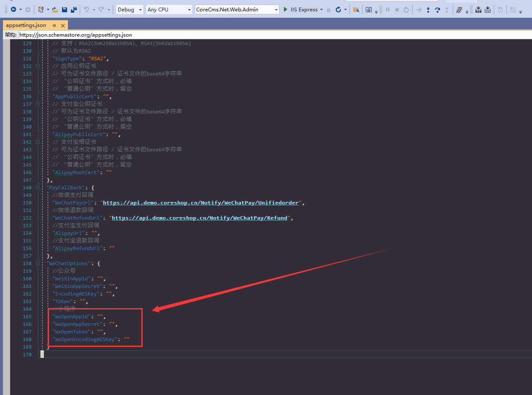Toggle pin on appsettings.json tab
The image size is (532, 395).
click(x=54, y=25)
